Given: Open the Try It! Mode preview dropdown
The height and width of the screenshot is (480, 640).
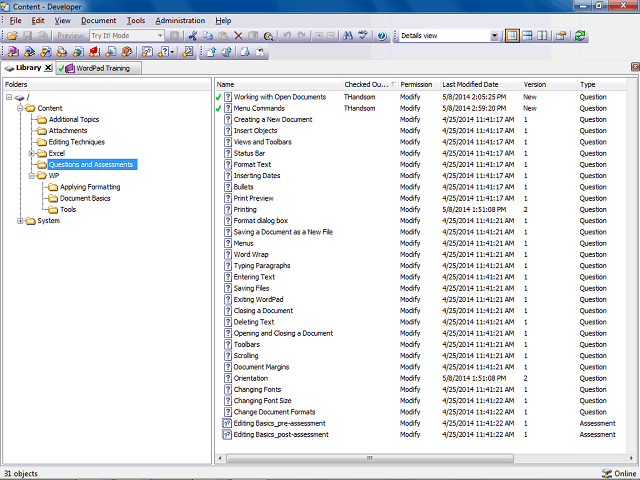Looking at the screenshot, I should 160,36.
